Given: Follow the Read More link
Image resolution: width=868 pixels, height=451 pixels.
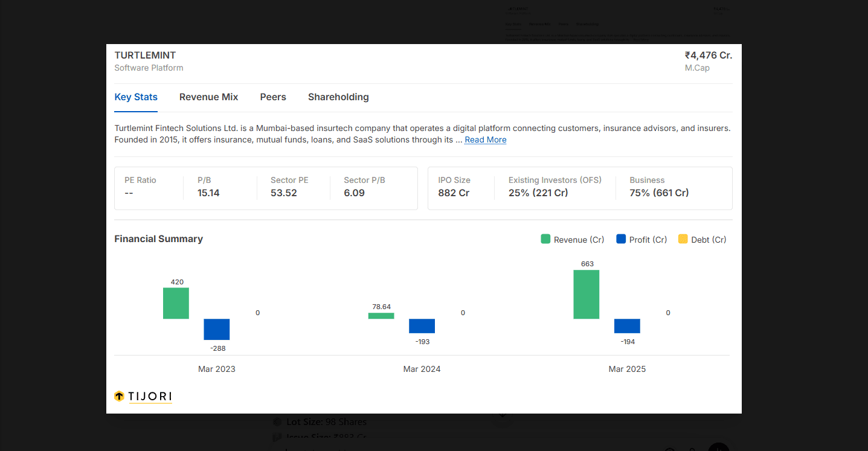Looking at the screenshot, I should [x=486, y=139].
